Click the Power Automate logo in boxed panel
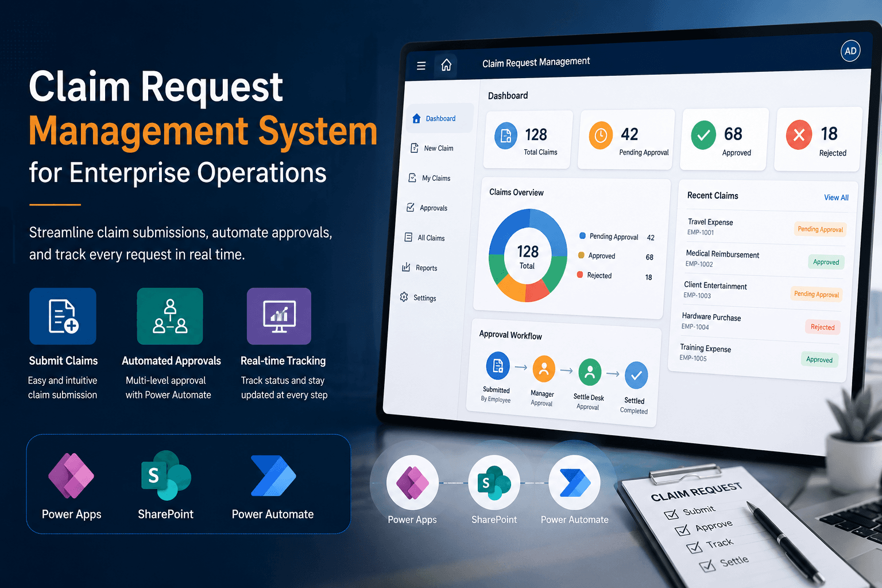Screen dimensions: 882x588 tap(273, 475)
